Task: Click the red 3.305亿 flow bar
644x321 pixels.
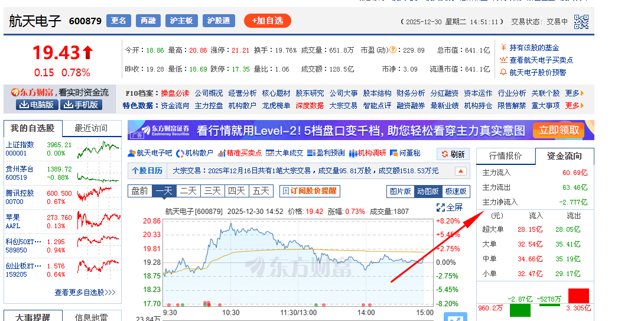Action: [x=578, y=296]
